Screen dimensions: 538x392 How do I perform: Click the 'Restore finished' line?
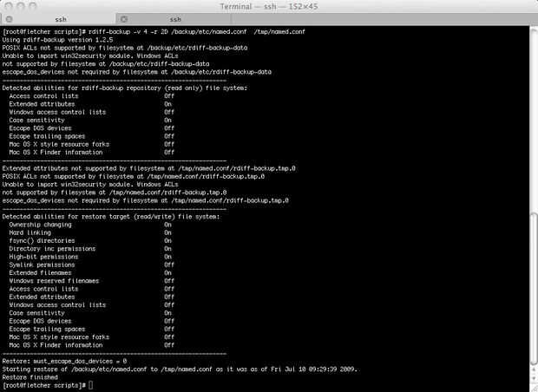(x=30, y=377)
